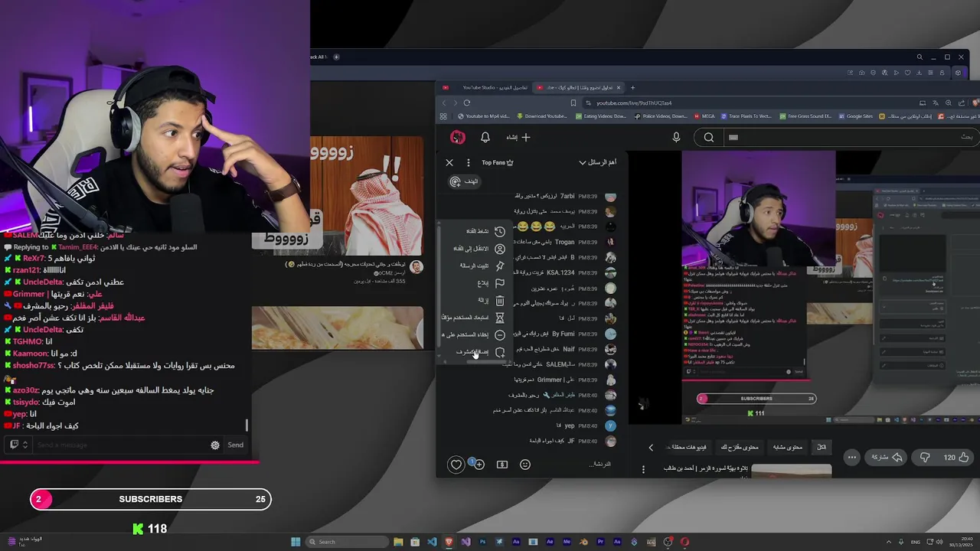
Task: Open options for the recommended video below chips
Action: pyautogui.click(x=643, y=469)
